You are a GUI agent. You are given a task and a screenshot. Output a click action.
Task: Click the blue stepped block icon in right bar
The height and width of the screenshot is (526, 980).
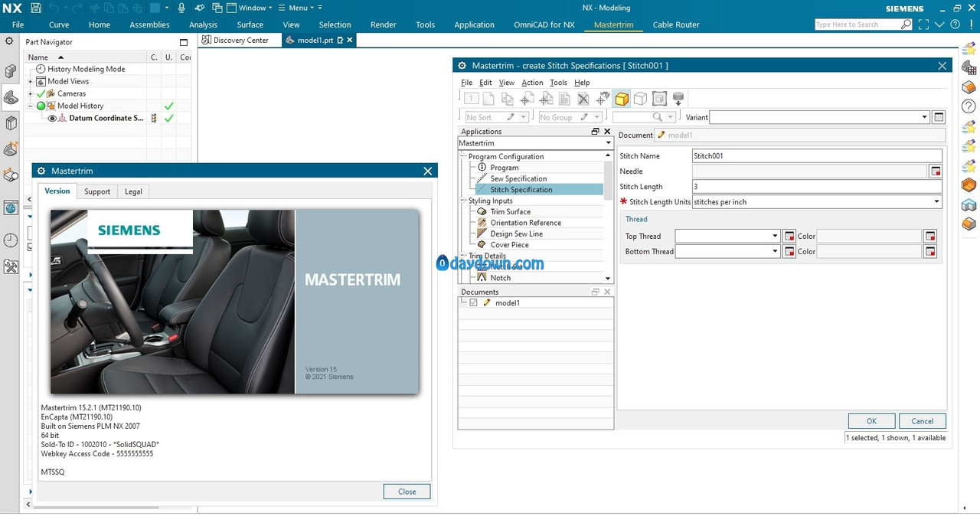click(969, 205)
